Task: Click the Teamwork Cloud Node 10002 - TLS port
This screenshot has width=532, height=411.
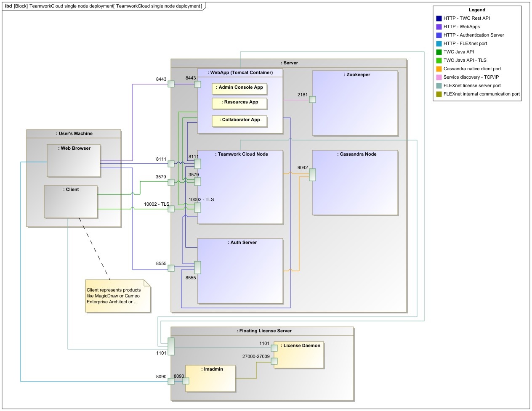Action: [197, 207]
